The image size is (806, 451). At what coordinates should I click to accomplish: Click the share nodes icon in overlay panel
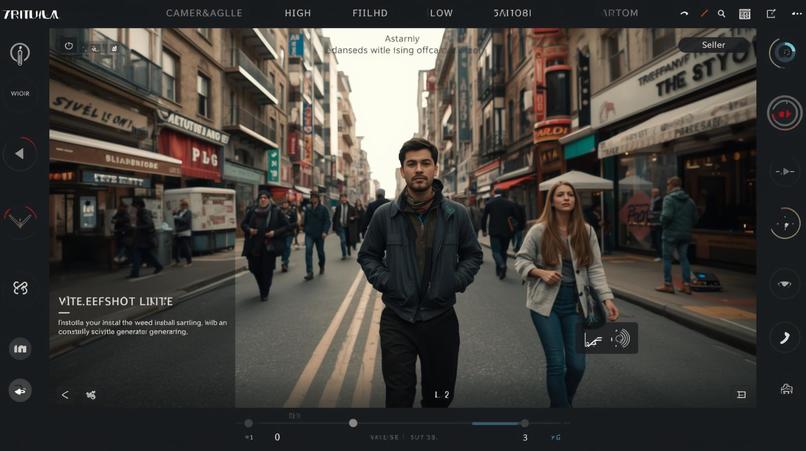[x=91, y=395]
